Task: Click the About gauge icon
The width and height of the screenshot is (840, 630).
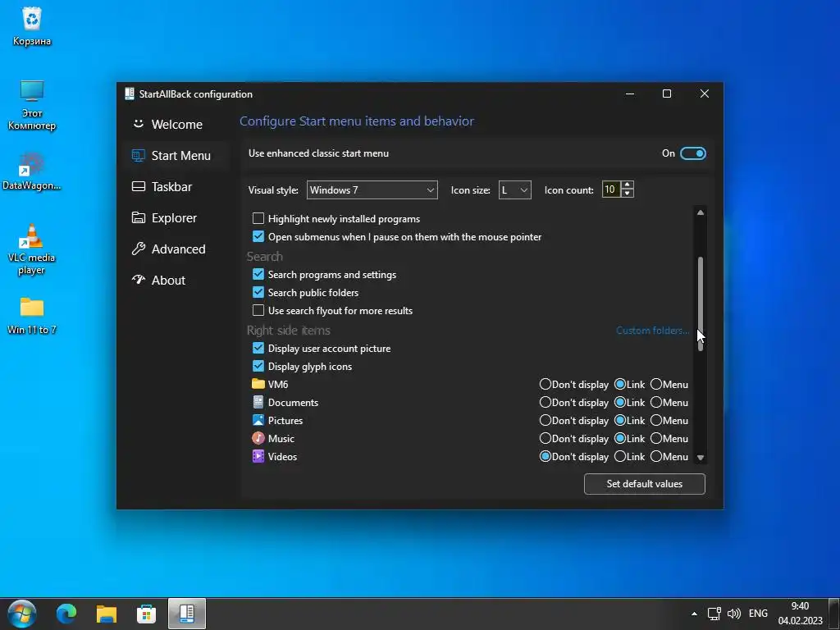Action: click(138, 280)
